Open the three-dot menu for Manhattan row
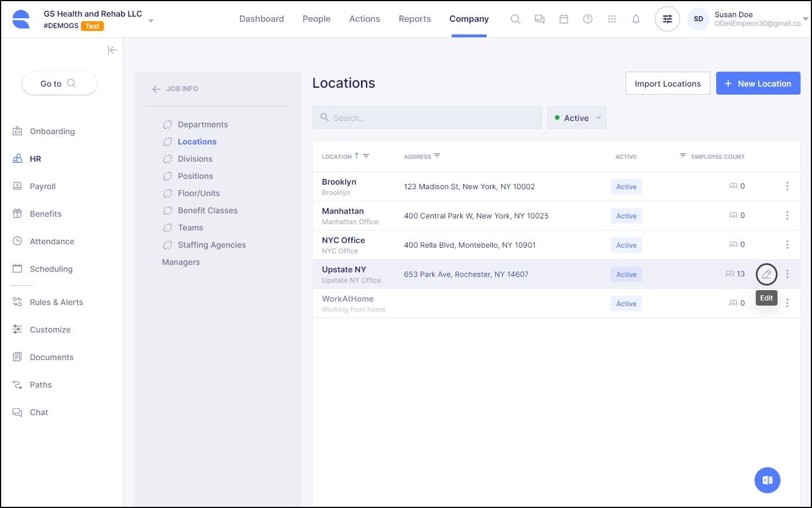The image size is (812, 508). 787,215
